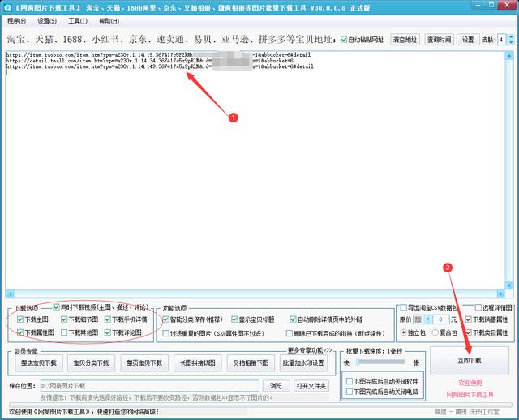
Task: Open 批量加水印设置
Action: (303, 363)
